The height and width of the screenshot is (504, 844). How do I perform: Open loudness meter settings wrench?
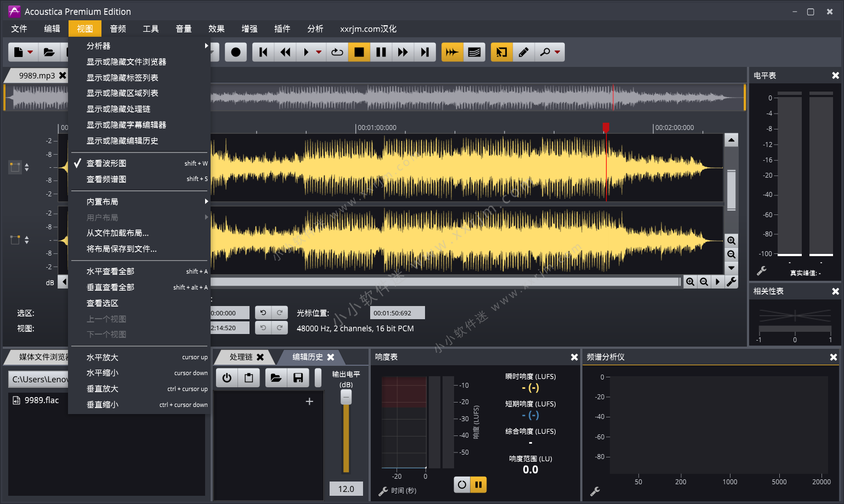point(383,491)
